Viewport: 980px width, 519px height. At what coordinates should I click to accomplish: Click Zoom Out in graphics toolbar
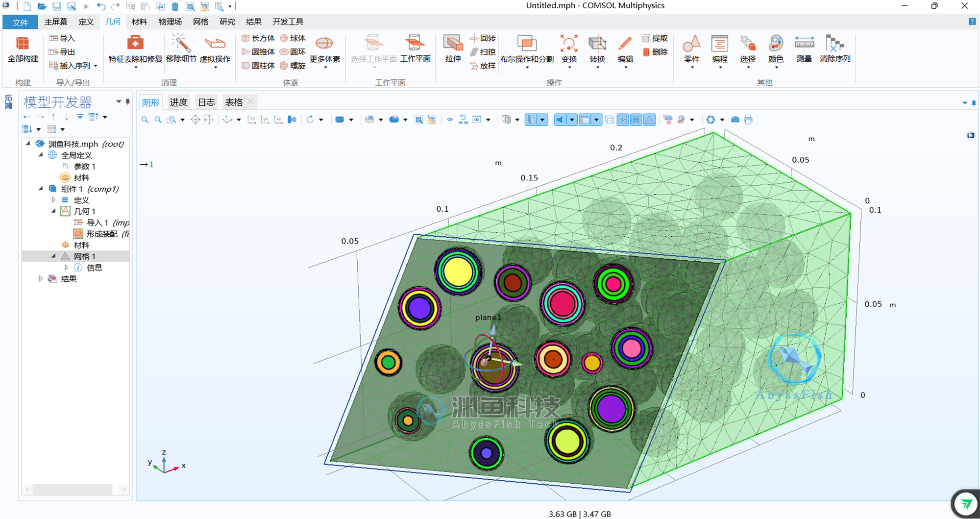(x=158, y=120)
